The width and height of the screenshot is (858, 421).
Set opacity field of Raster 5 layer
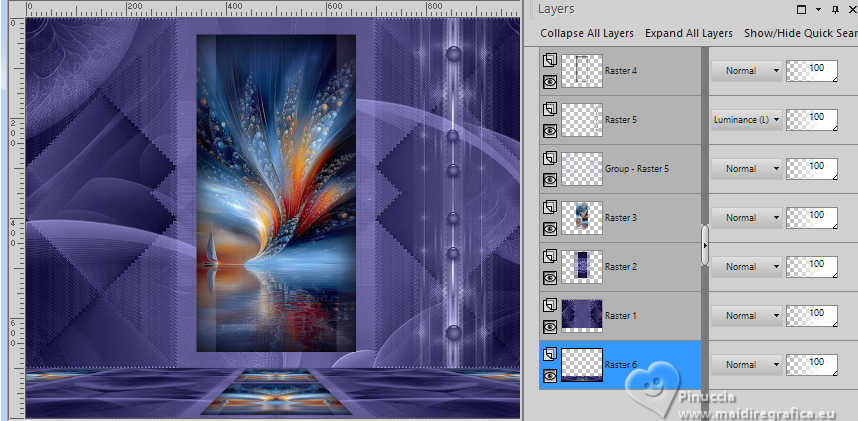click(812, 120)
